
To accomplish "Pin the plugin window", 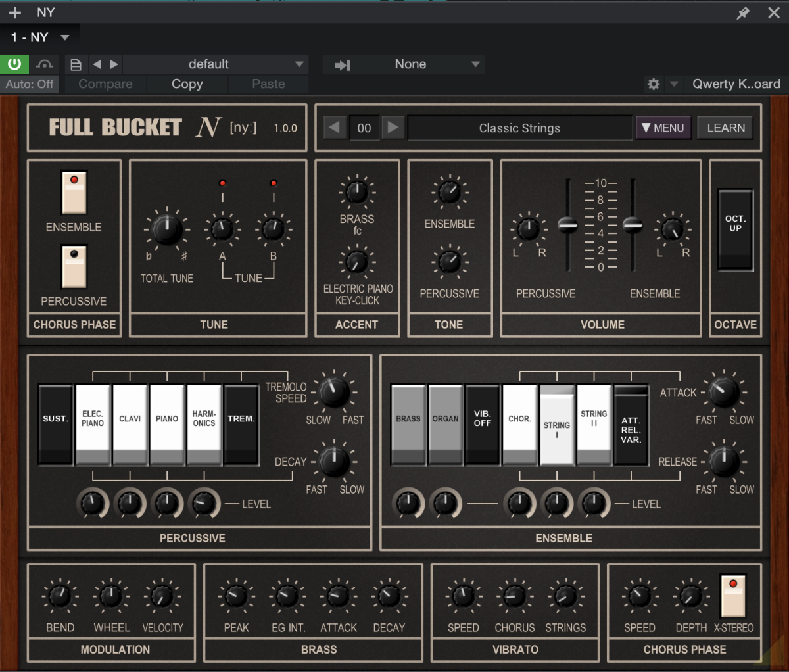I will pyautogui.click(x=743, y=12).
